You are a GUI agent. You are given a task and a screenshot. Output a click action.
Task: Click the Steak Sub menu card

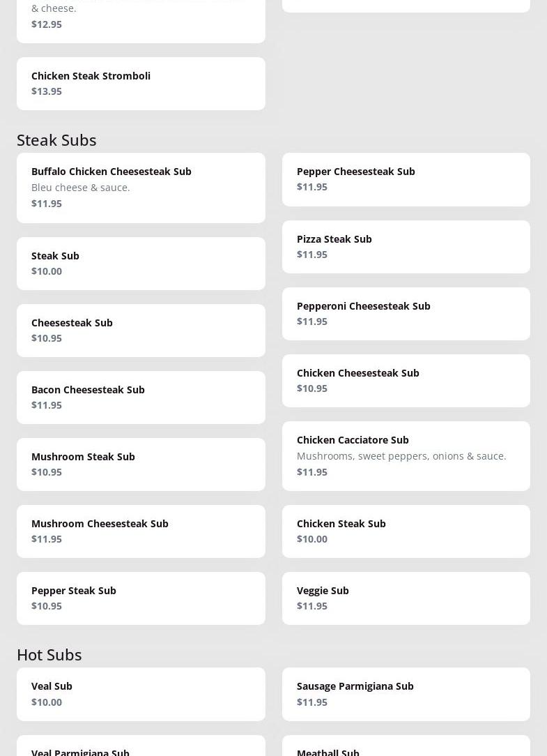(141, 264)
